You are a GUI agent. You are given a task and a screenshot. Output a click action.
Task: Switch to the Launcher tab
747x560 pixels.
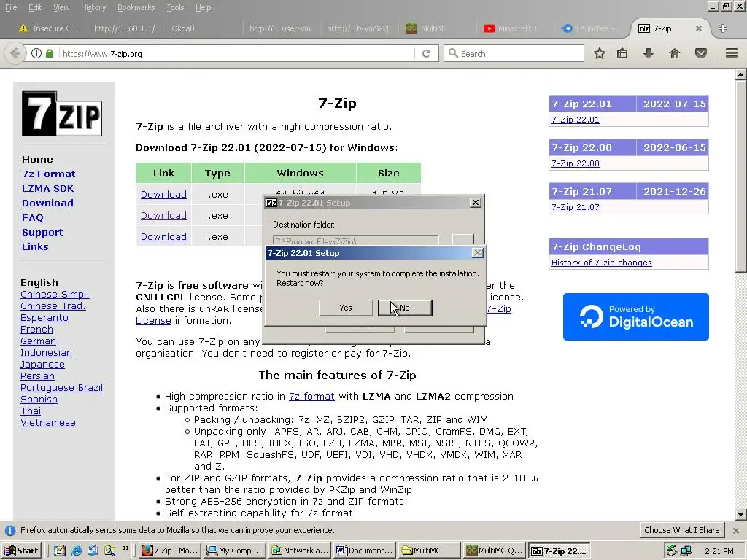[x=592, y=28]
